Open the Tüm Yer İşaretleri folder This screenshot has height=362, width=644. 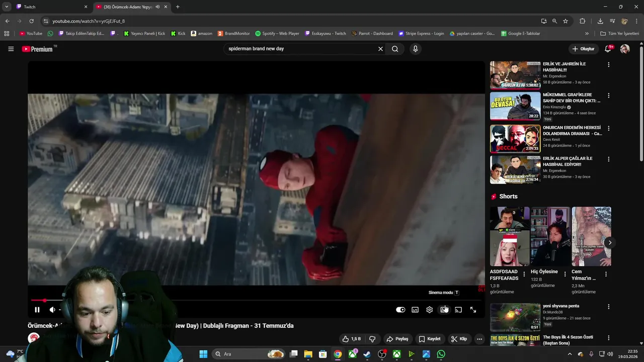(x=619, y=34)
